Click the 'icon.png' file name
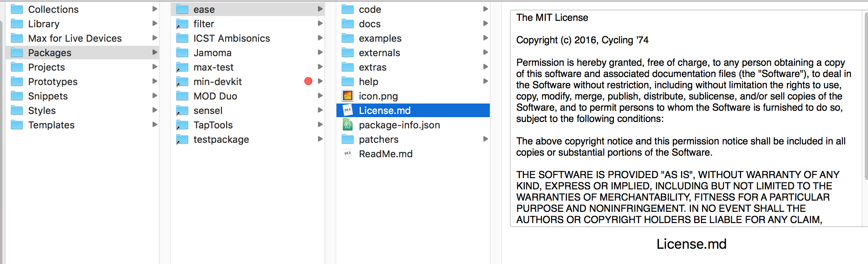Viewport: 868px width, 264px height. 378,96
